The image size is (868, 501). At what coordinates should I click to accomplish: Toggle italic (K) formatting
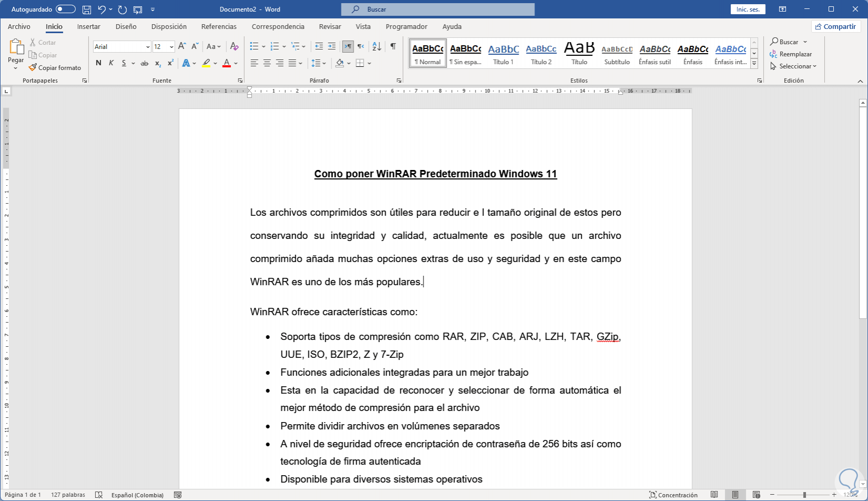111,63
